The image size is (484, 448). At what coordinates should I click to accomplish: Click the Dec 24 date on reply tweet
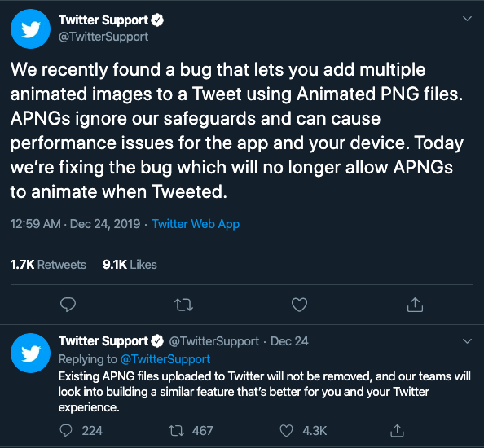click(x=289, y=341)
